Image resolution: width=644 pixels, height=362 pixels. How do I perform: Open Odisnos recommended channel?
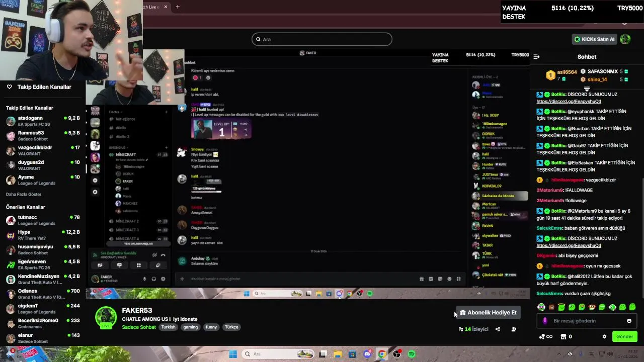(x=43, y=294)
